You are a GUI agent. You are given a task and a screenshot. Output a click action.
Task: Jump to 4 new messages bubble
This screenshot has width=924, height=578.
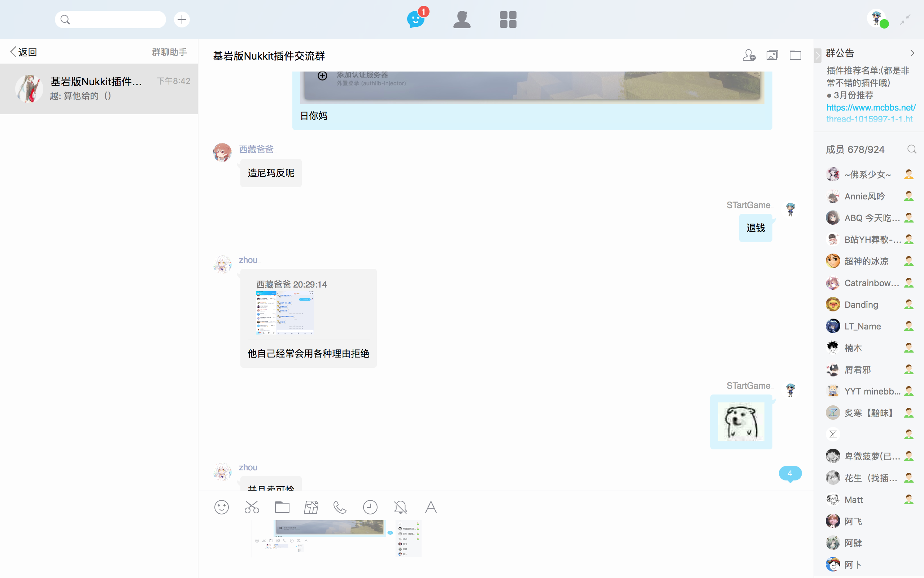click(x=790, y=474)
